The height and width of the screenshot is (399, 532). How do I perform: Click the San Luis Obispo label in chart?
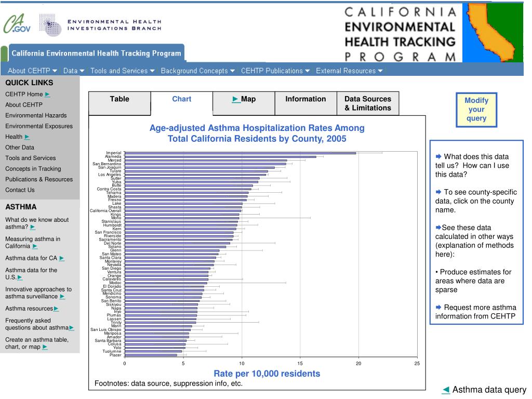pyautogui.click(x=106, y=330)
